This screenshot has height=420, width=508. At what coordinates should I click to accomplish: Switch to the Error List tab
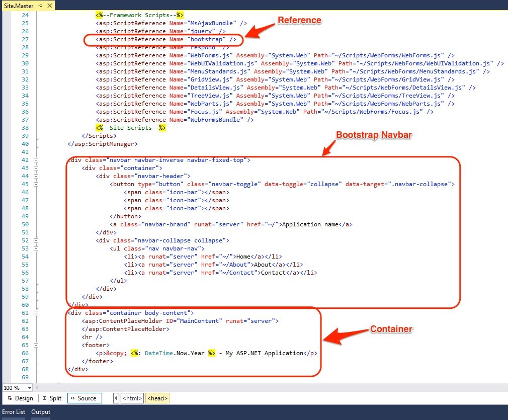14,412
